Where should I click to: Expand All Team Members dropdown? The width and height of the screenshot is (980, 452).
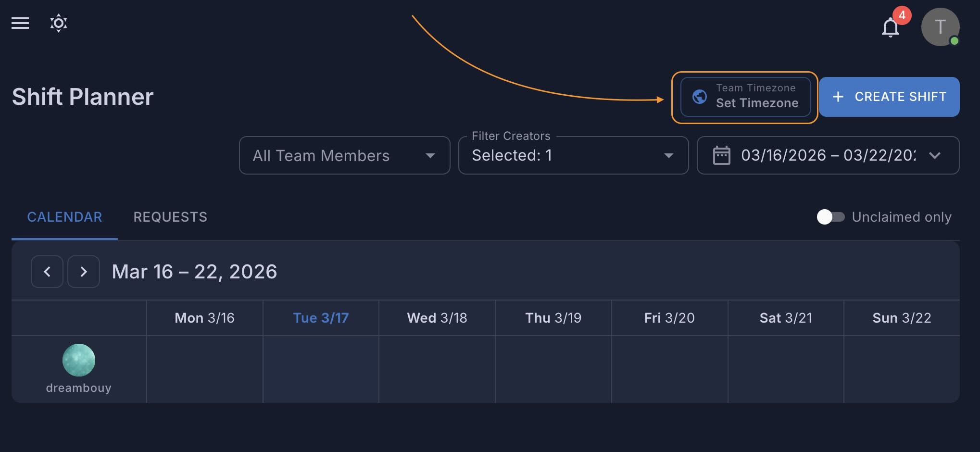point(430,155)
